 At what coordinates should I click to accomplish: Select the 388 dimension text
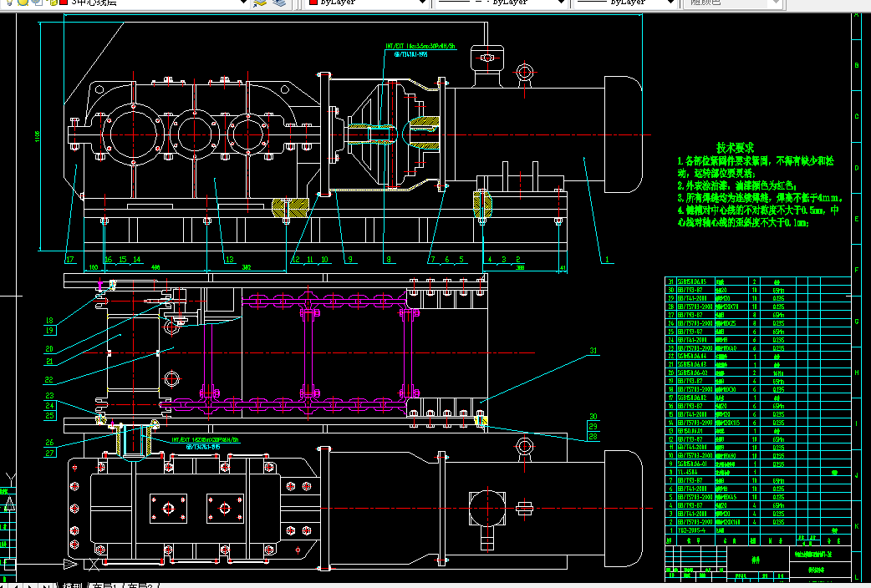pos(520,267)
